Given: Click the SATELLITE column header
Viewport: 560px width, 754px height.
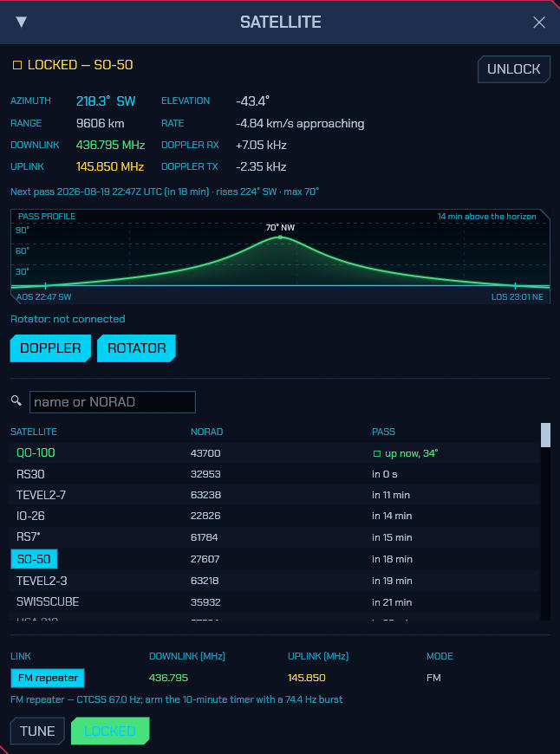Looking at the screenshot, I should click(x=34, y=432).
